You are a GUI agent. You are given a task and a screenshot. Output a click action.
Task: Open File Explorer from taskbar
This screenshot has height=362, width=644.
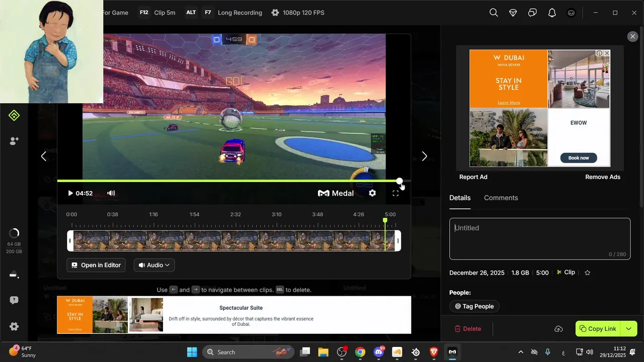click(x=323, y=352)
